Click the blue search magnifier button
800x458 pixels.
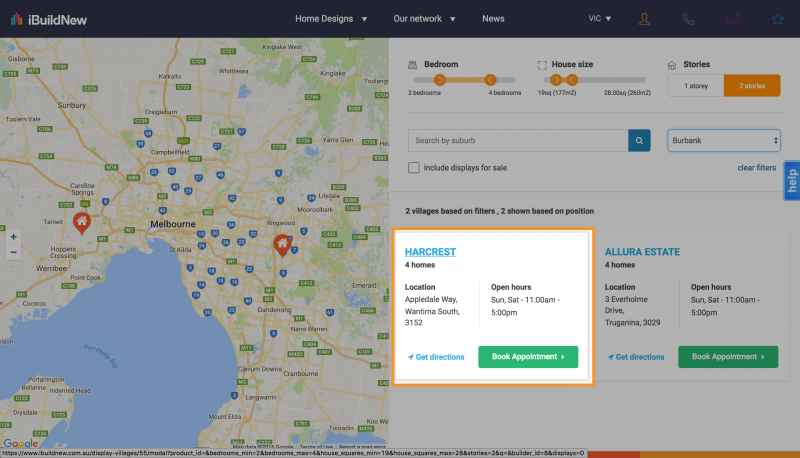coord(639,141)
